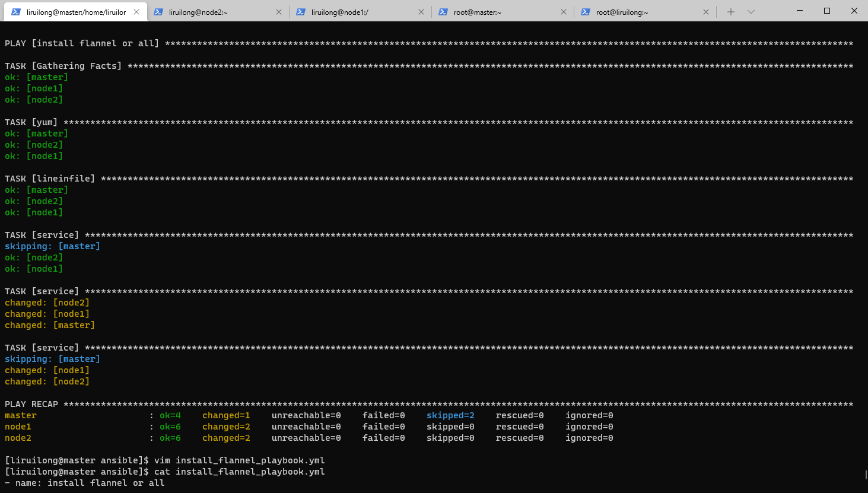
Task: Switch to the liruilong@node2:~ tab
Action: [x=218, y=12]
